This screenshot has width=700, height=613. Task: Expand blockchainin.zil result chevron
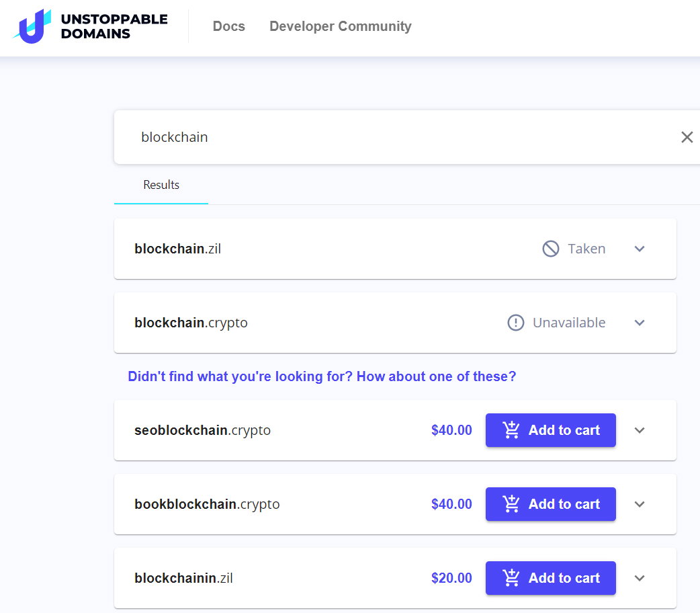coord(640,578)
